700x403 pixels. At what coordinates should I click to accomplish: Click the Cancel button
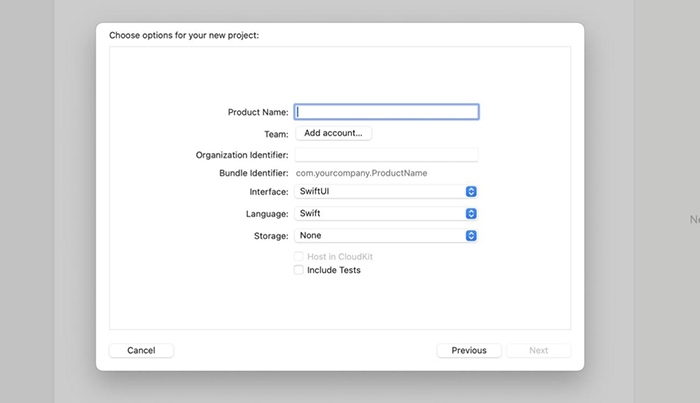coord(141,350)
